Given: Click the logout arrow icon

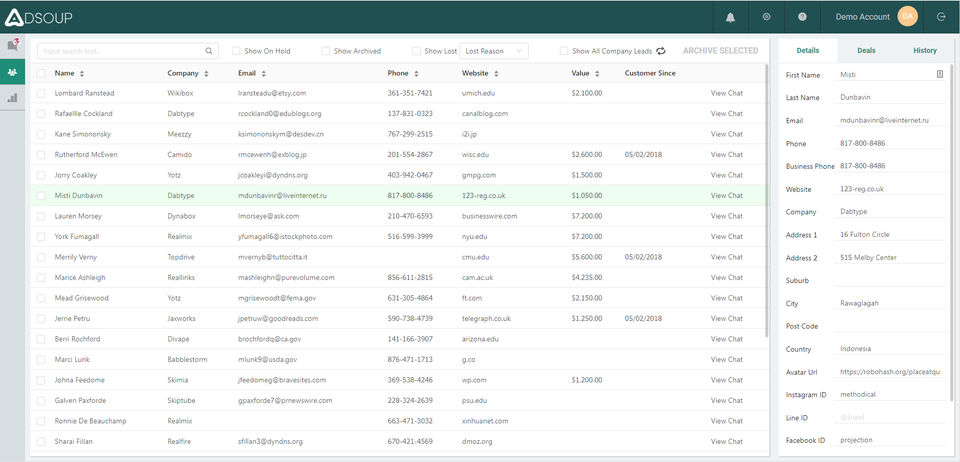Looking at the screenshot, I should [942, 17].
